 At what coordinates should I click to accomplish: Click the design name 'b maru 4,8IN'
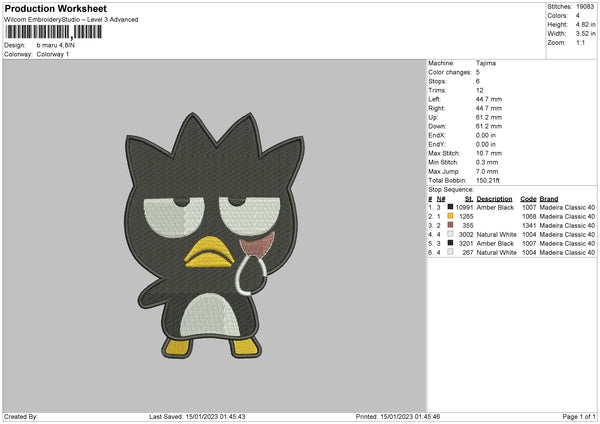55,45
